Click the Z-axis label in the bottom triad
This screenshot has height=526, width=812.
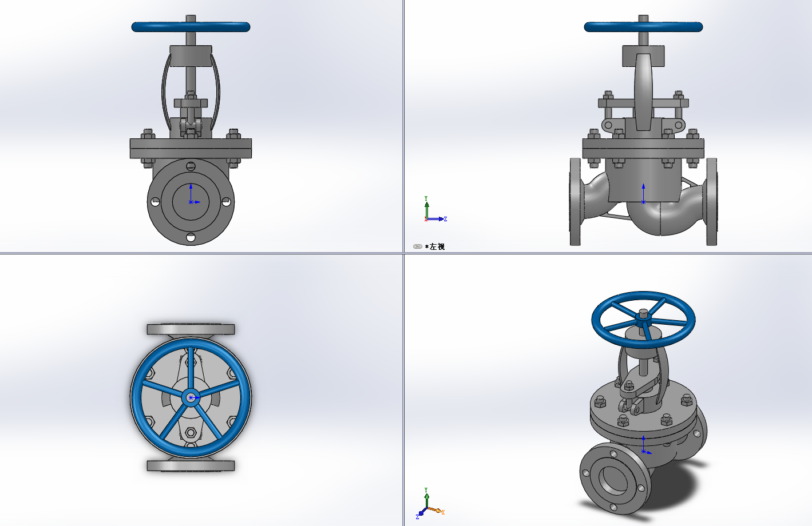(x=417, y=517)
